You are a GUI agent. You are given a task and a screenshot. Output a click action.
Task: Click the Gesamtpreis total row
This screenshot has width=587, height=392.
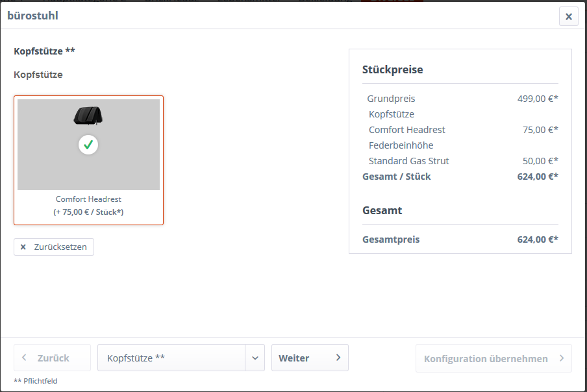460,239
